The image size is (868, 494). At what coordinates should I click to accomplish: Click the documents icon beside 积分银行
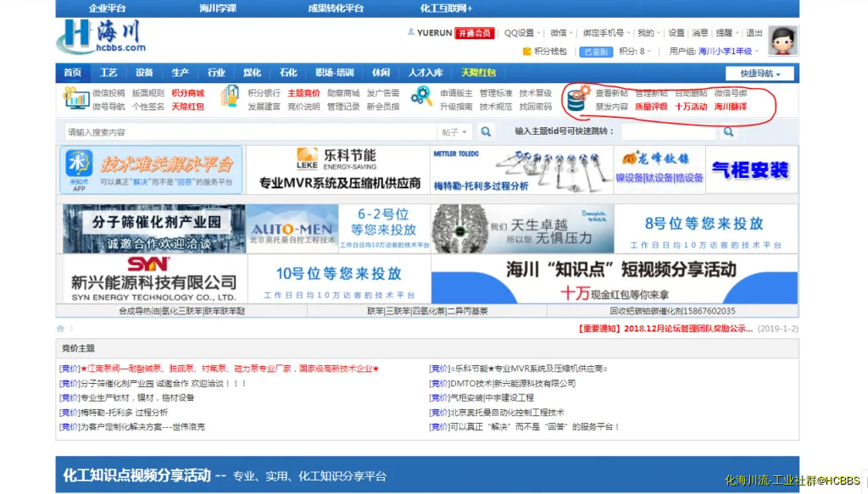pyautogui.click(x=230, y=97)
